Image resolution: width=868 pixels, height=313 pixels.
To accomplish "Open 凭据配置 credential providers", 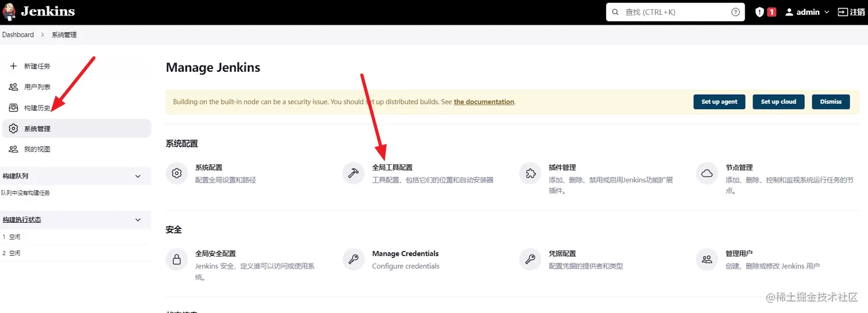I will pyautogui.click(x=562, y=254).
